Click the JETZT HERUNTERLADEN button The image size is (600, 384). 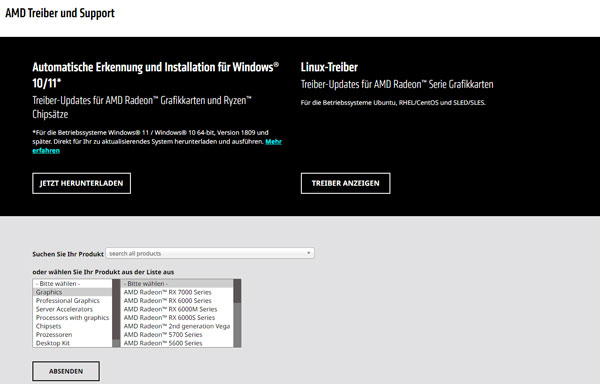(82, 183)
